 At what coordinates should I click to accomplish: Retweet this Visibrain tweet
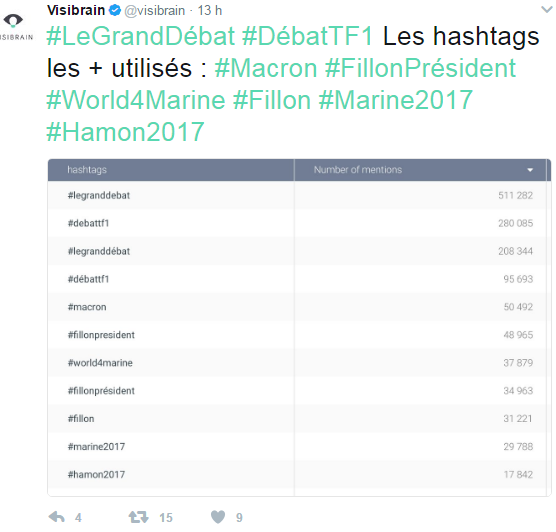[138, 517]
